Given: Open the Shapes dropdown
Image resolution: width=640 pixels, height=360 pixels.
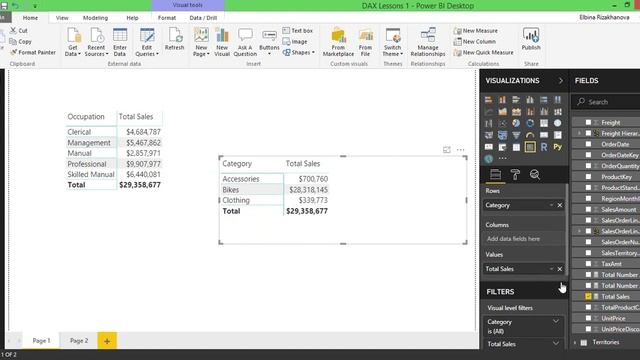Looking at the screenshot, I should click(x=299, y=52).
